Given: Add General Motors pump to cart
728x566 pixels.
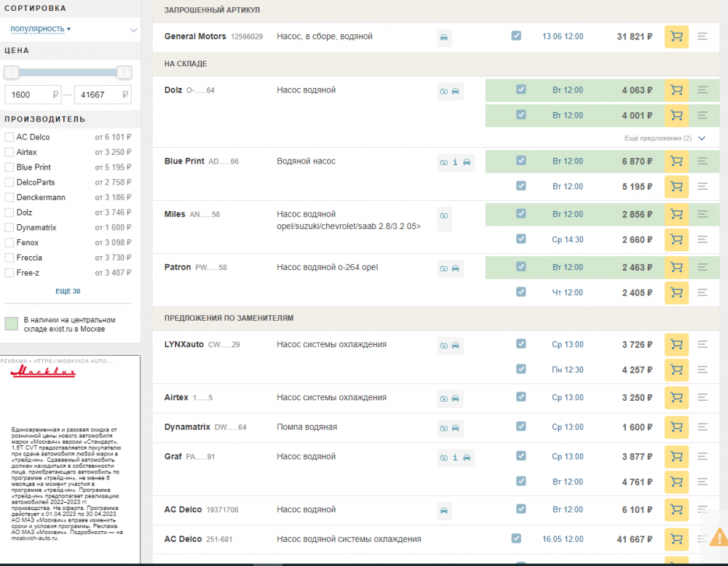Looking at the screenshot, I should coord(676,36).
